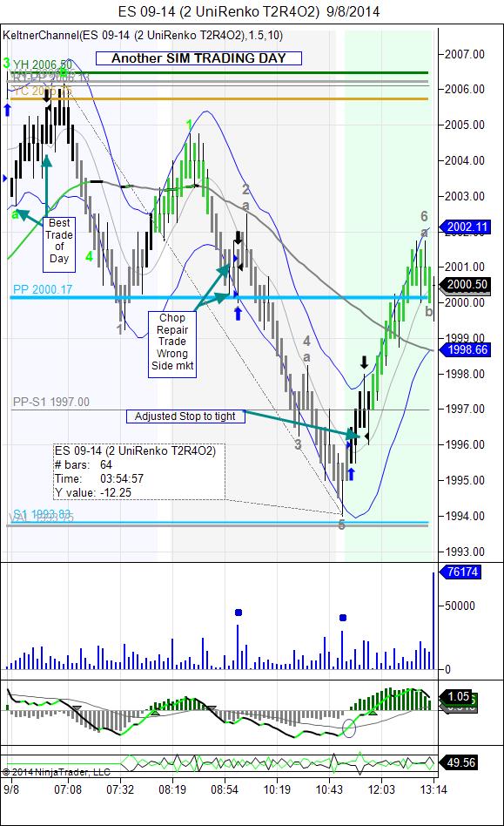Click the 07:08 time axis label
This screenshot has width=504, height=826.
(68, 789)
